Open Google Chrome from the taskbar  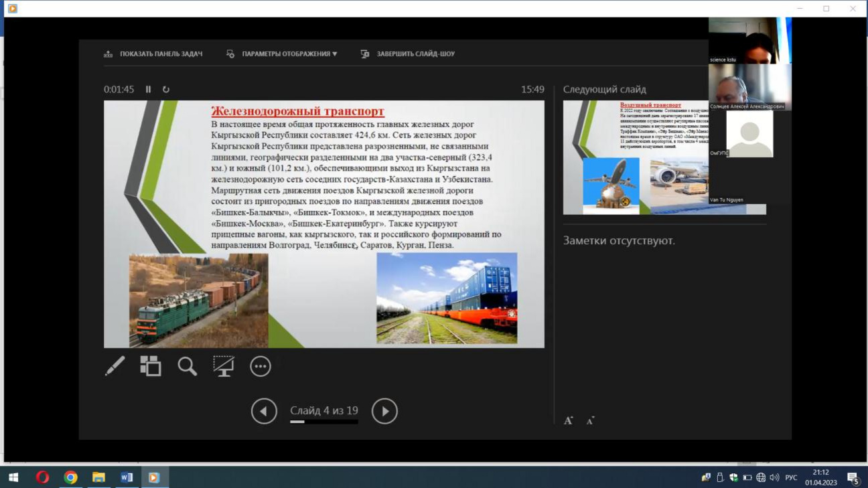(70, 477)
